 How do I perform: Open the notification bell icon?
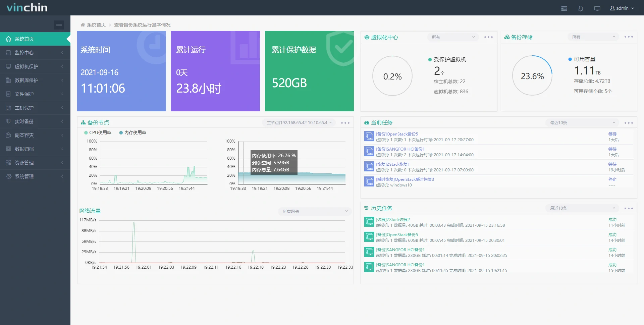tap(581, 8)
